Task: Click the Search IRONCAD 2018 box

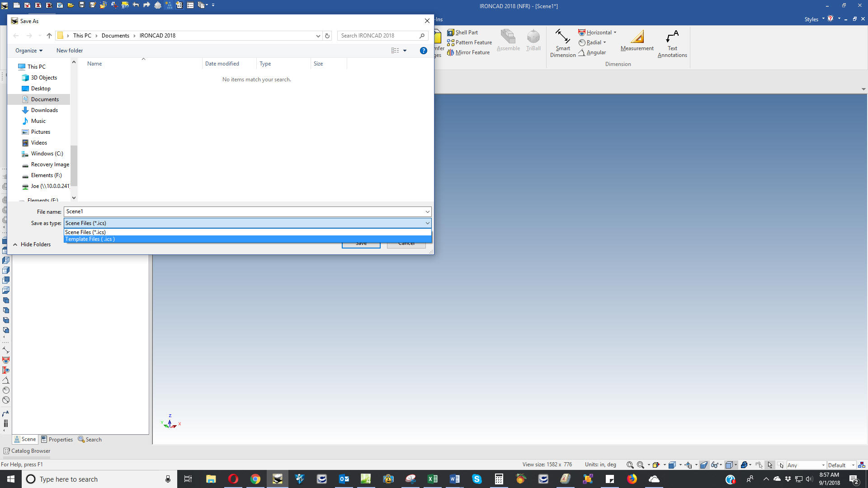Action: click(x=382, y=36)
